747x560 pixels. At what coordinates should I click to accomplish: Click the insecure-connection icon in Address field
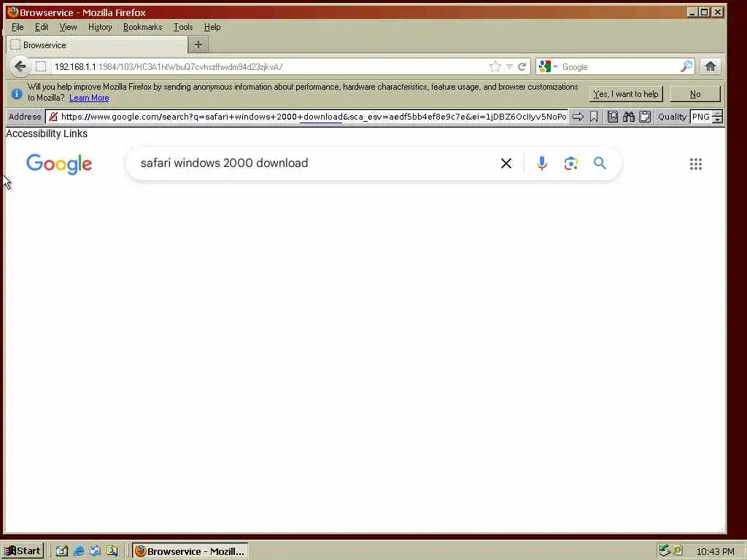[53, 117]
